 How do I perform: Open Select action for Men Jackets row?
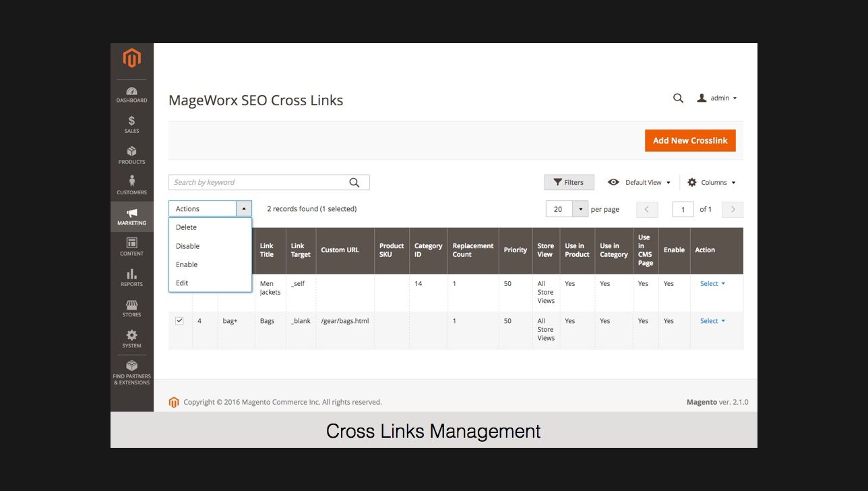[712, 284]
